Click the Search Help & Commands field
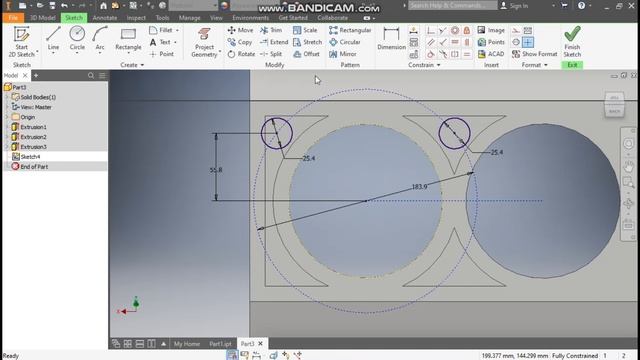This screenshot has height=360, width=640. tap(453, 5)
